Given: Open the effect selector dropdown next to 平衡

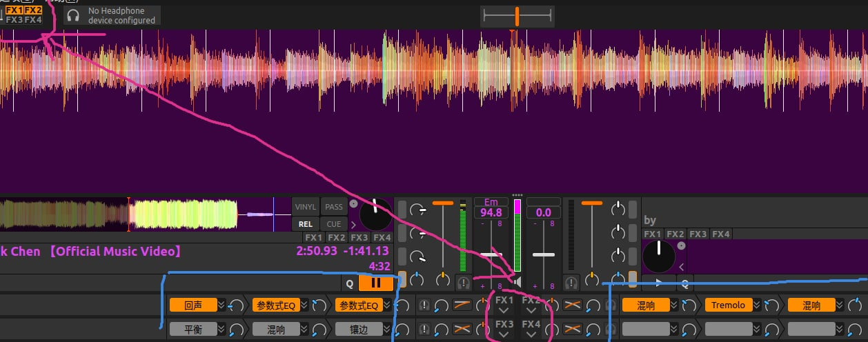Looking at the screenshot, I should 221,329.
